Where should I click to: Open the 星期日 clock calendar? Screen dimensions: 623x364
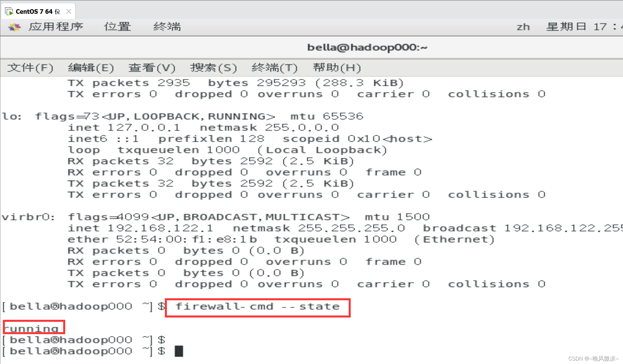pos(584,27)
